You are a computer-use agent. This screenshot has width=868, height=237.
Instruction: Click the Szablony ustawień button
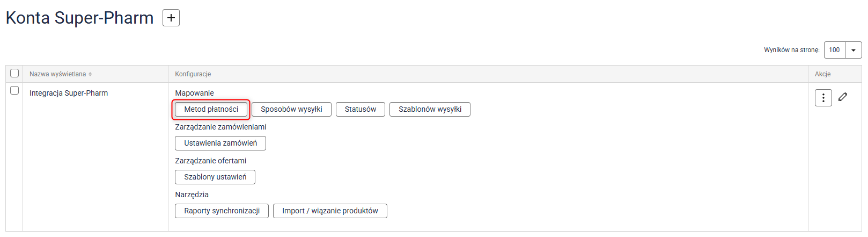click(215, 177)
